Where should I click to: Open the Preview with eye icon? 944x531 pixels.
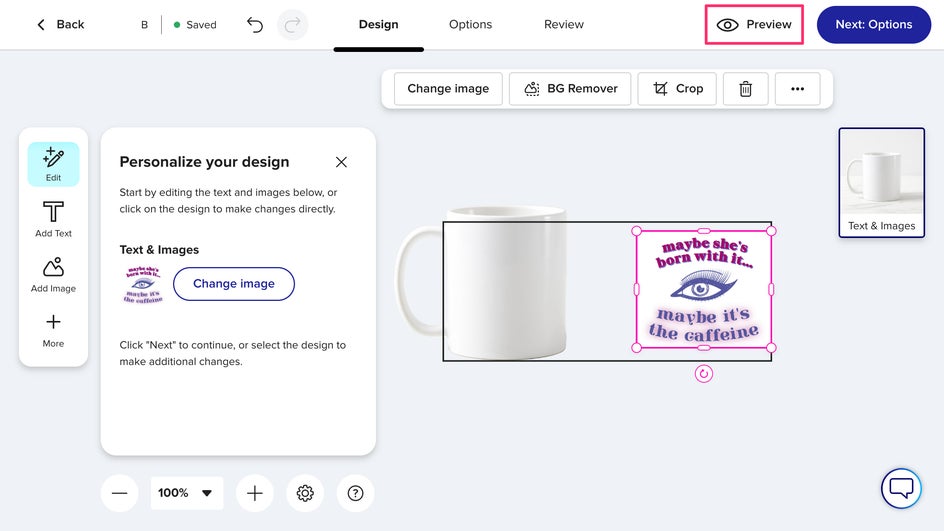[754, 25]
